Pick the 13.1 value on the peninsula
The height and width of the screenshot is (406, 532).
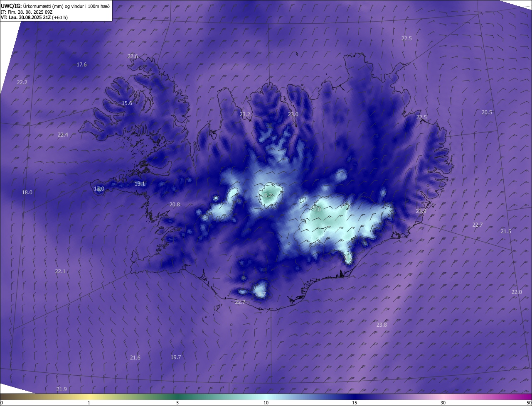tap(140, 183)
